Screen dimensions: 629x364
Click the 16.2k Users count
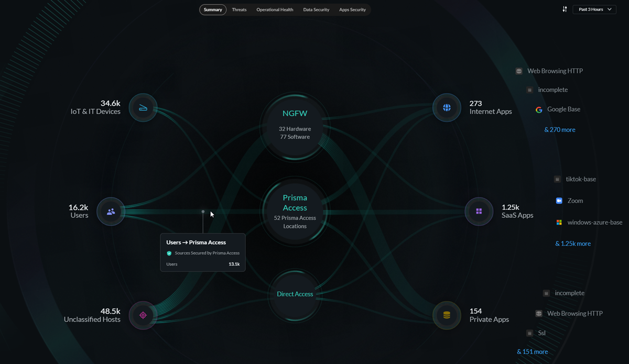point(79,207)
